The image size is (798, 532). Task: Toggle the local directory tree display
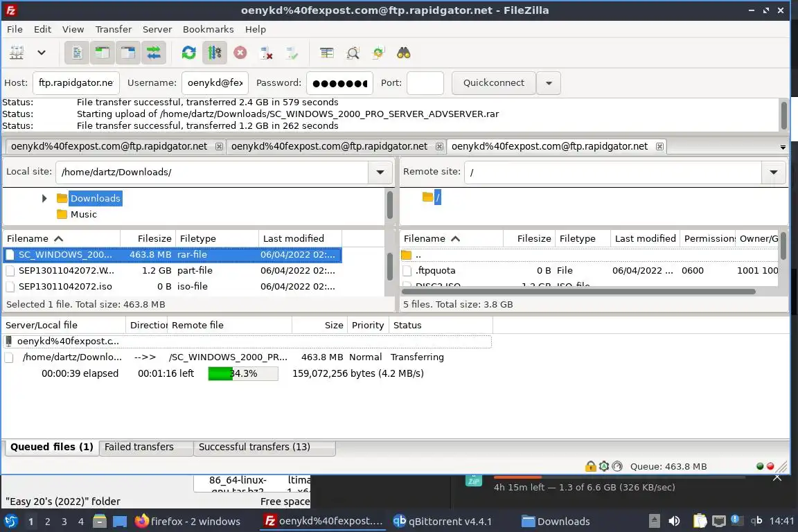coord(103,53)
